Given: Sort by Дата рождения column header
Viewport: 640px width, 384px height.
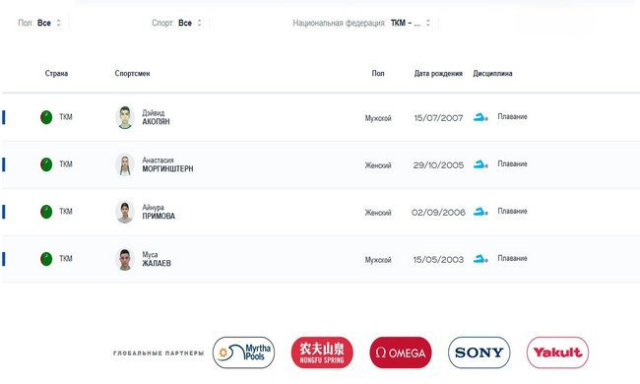Looking at the screenshot, I should coord(438,73).
